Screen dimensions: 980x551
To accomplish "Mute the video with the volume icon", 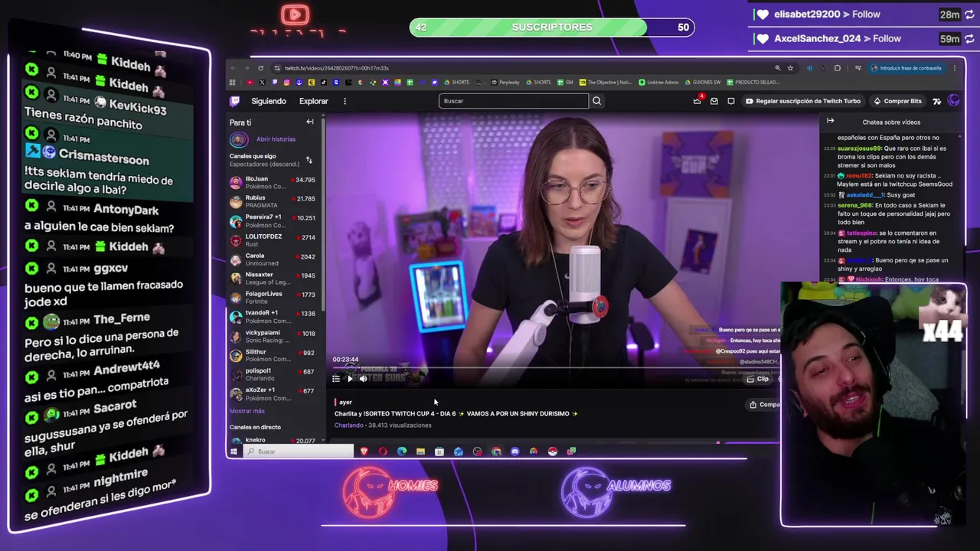I will (x=363, y=379).
